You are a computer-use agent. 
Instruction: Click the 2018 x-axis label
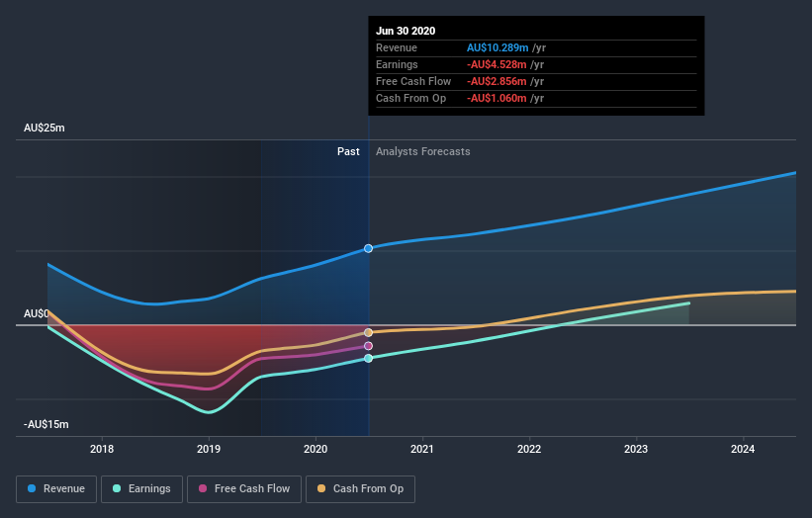tap(102, 449)
